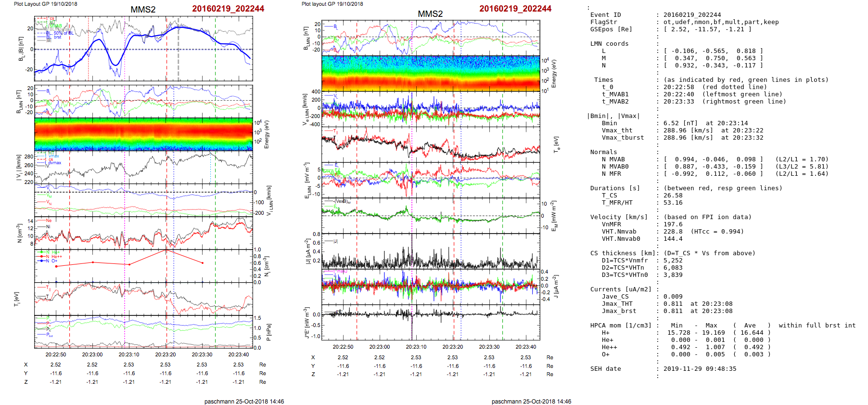Click the "Plot Layout GP 19/10/2018" header at top left
868x405 pixels.
[x=46, y=4]
